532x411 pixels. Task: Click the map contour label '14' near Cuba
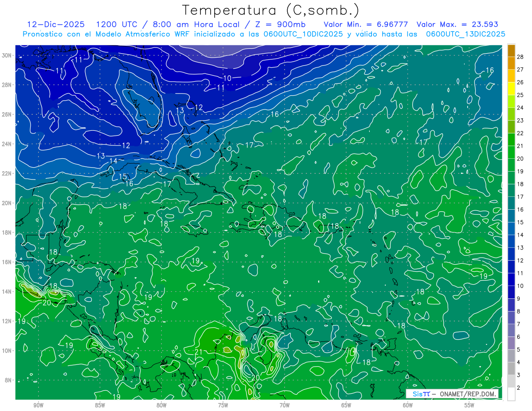(113, 161)
